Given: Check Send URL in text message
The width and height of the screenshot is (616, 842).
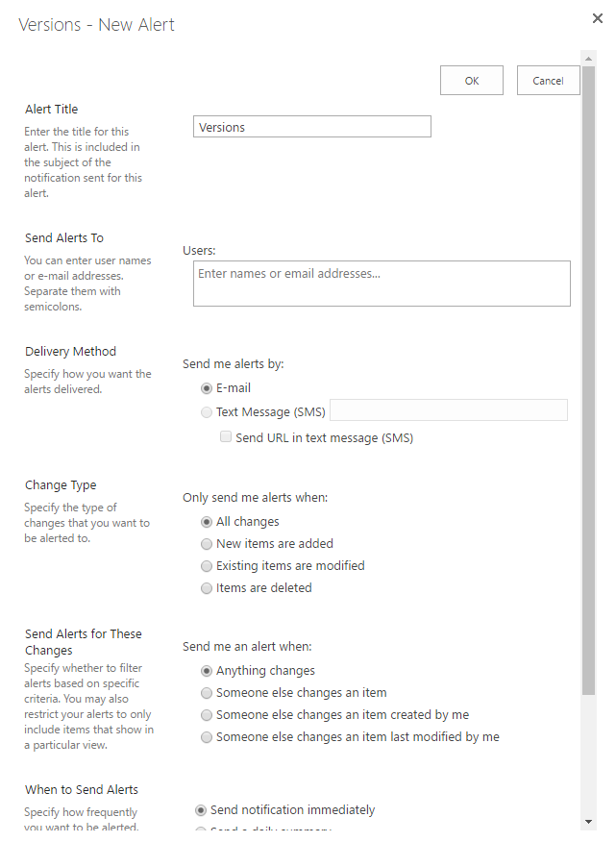Looking at the screenshot, I should coord(226,436).
